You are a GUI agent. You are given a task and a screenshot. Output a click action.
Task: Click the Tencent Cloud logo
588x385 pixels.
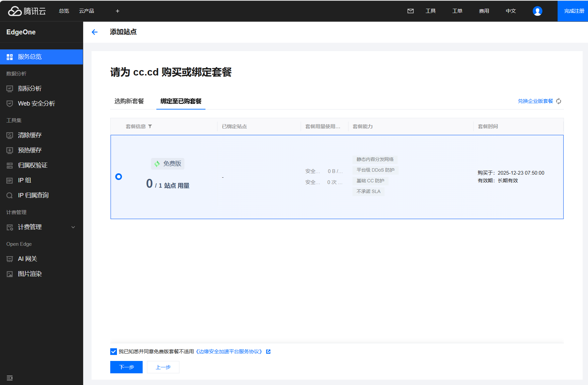[x=27, y=11]
